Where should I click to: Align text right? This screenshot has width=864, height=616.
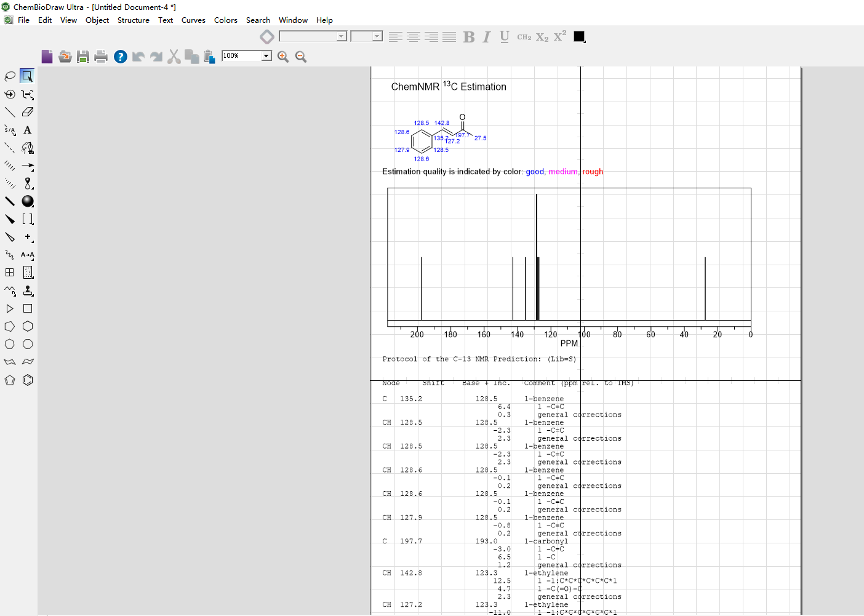(431, 37)
